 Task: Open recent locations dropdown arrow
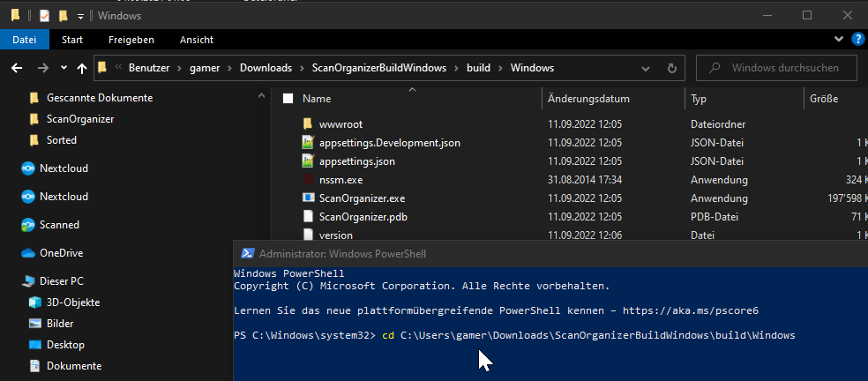pos(64,68)
